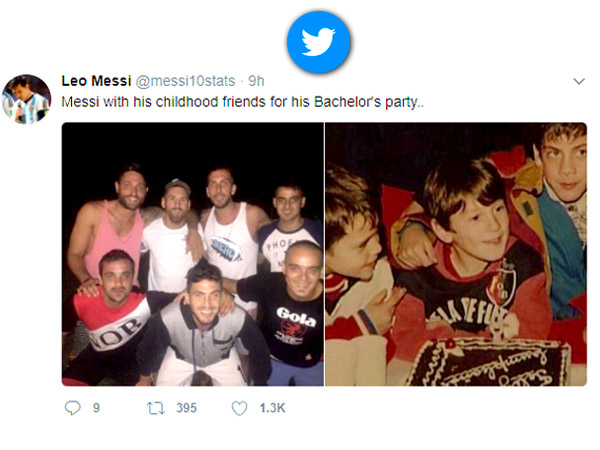This screenshot has width=600, height=450.
Task: Like the tweet with the heart icon
Action: point(240,408)
